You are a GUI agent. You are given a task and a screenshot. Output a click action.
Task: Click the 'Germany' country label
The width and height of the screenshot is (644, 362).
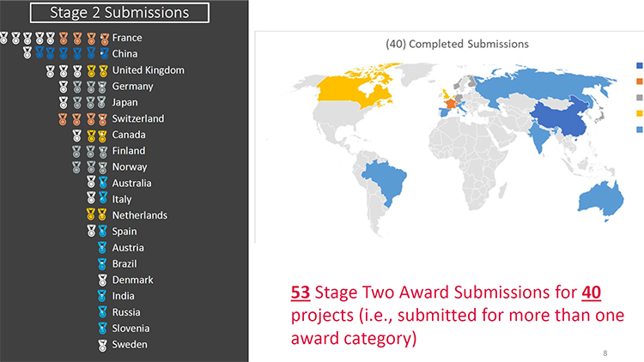132,87
